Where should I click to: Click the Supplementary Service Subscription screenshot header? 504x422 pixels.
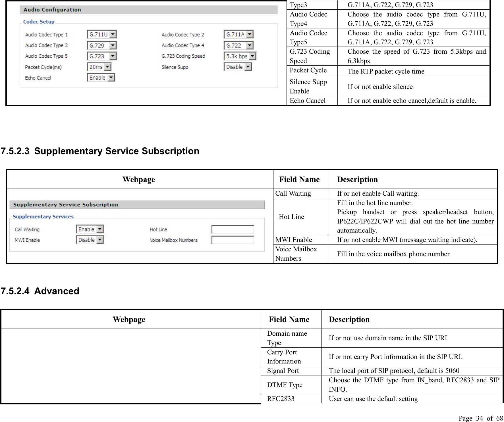(x=137, y=205)
